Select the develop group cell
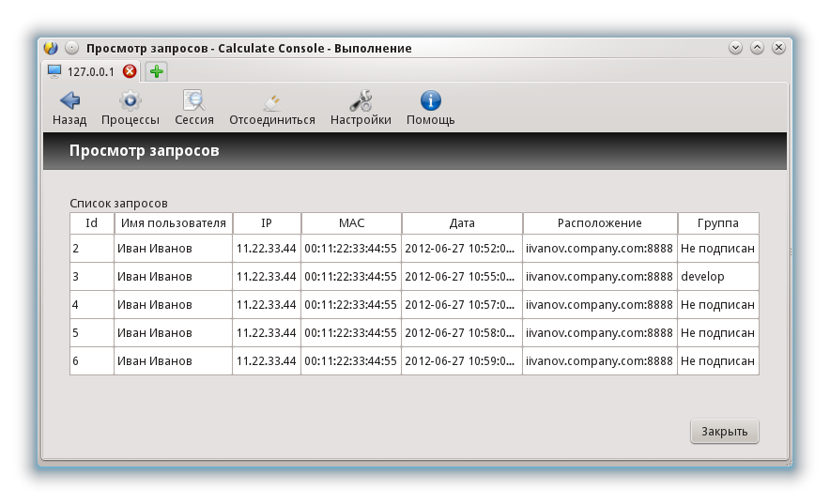The width and height of the screenshot is (830, 504). click(x=717, y=277)
